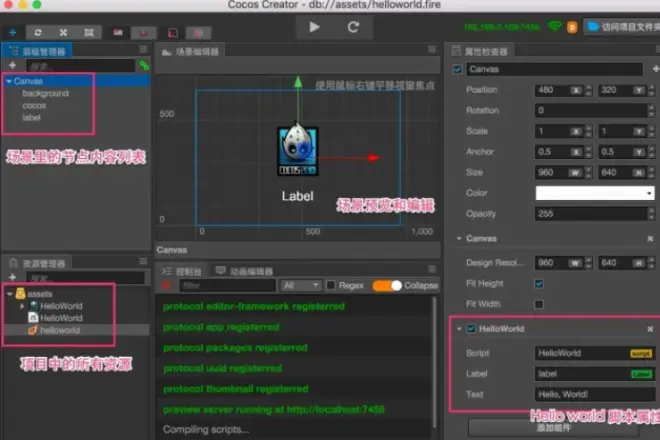Click the green link icon beside hierarchy search
Screen dimensions: 660x440
click(x=144, y=65)
